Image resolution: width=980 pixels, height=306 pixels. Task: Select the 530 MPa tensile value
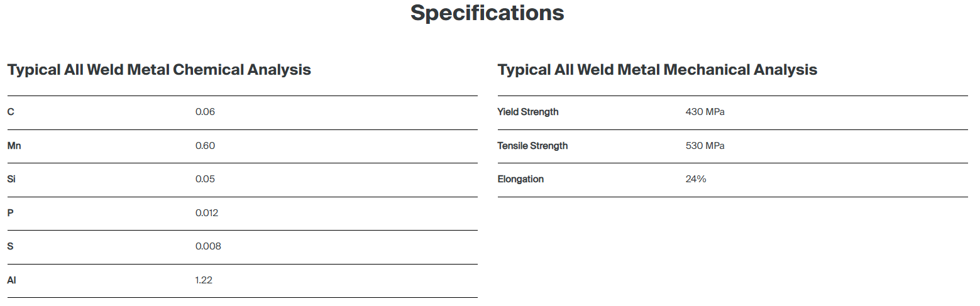point(705,146)
